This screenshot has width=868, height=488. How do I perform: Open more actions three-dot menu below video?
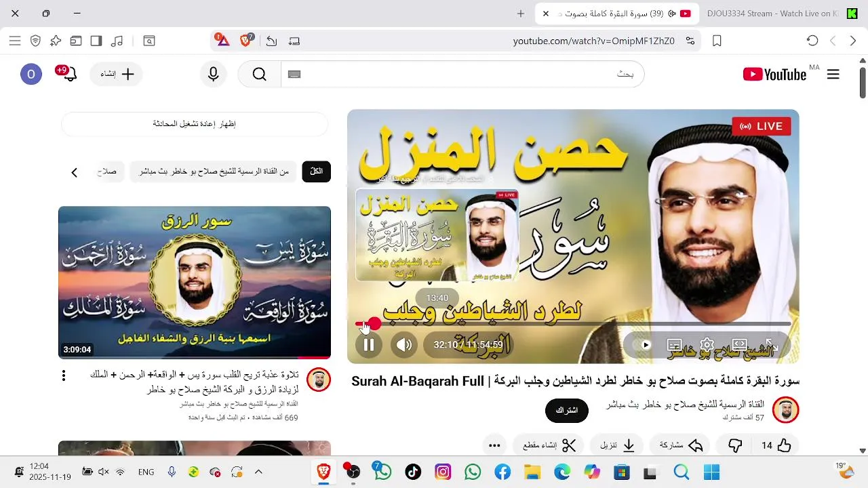(494, 445)
